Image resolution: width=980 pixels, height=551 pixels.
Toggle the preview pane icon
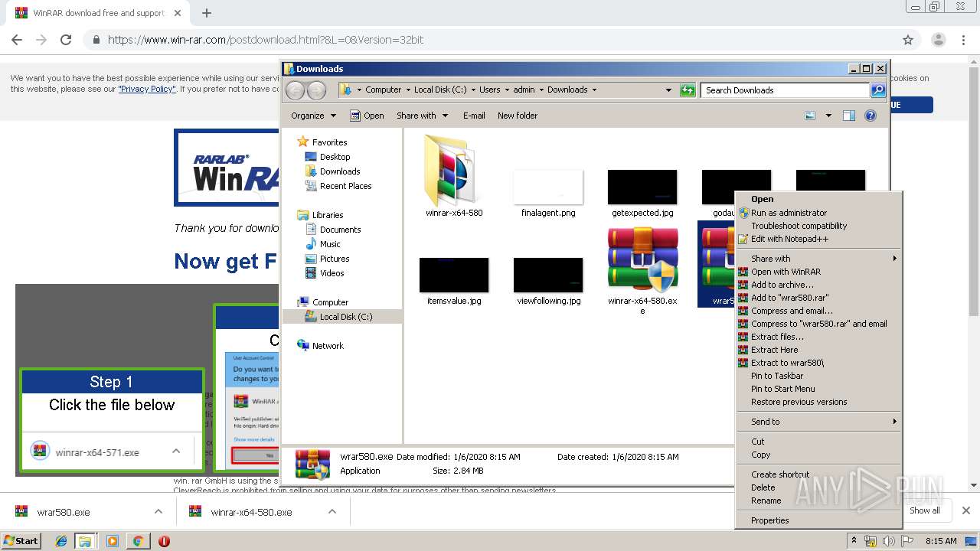848,116
